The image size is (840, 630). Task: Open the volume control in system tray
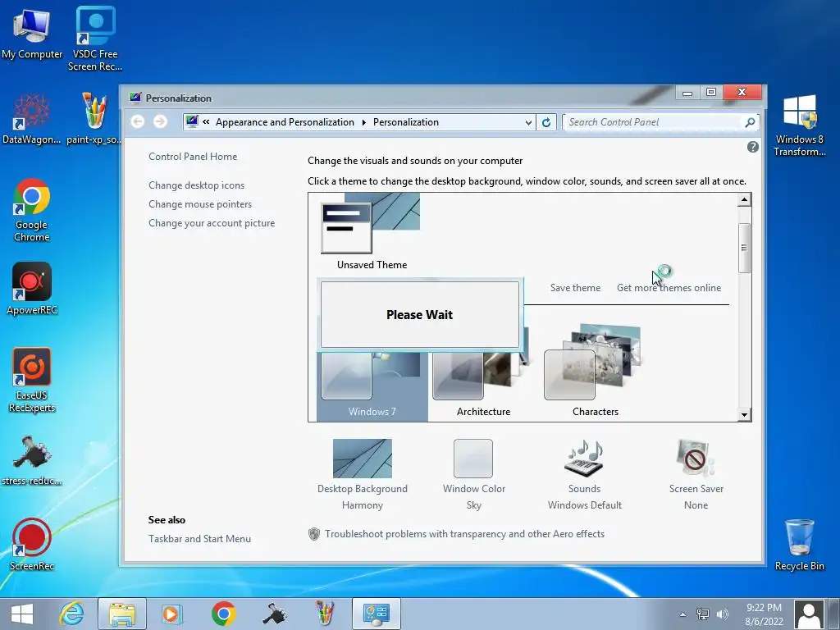click(x=722, y=614)
